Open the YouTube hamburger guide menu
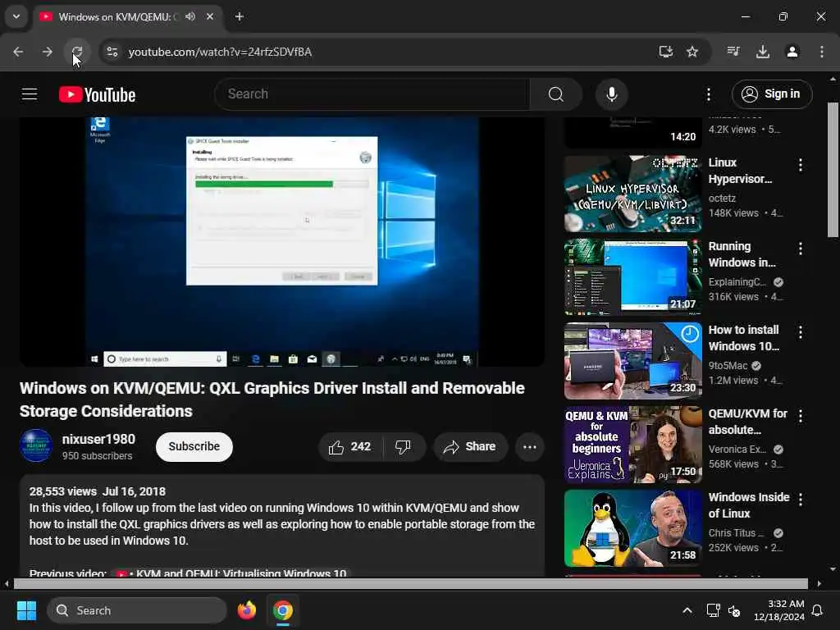The image size is (840, 630). (30, 94)
